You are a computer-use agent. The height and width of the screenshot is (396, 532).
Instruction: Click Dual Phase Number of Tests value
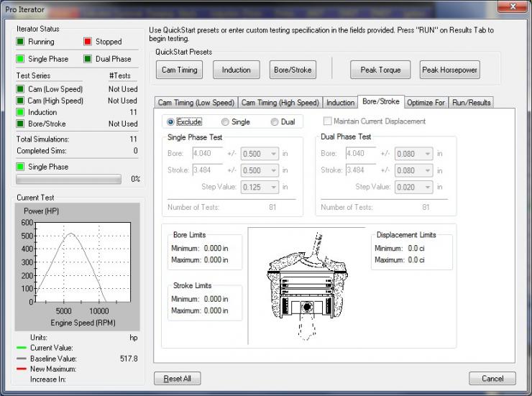click(426, 207)
